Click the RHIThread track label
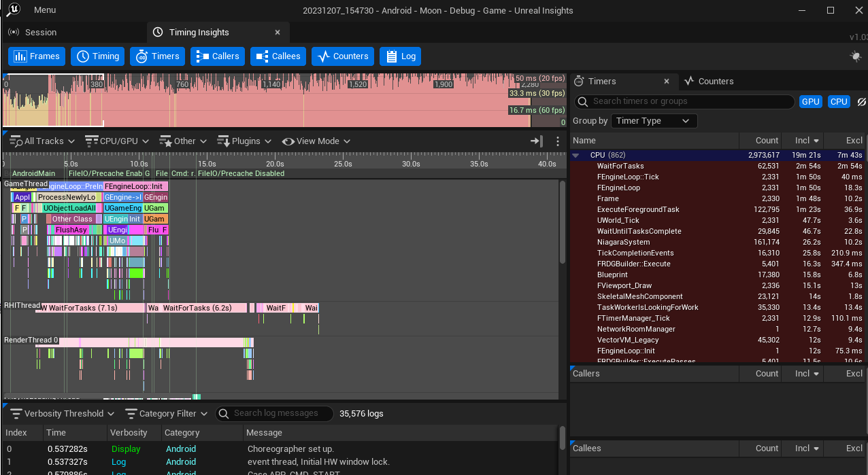 coord(22,306)
